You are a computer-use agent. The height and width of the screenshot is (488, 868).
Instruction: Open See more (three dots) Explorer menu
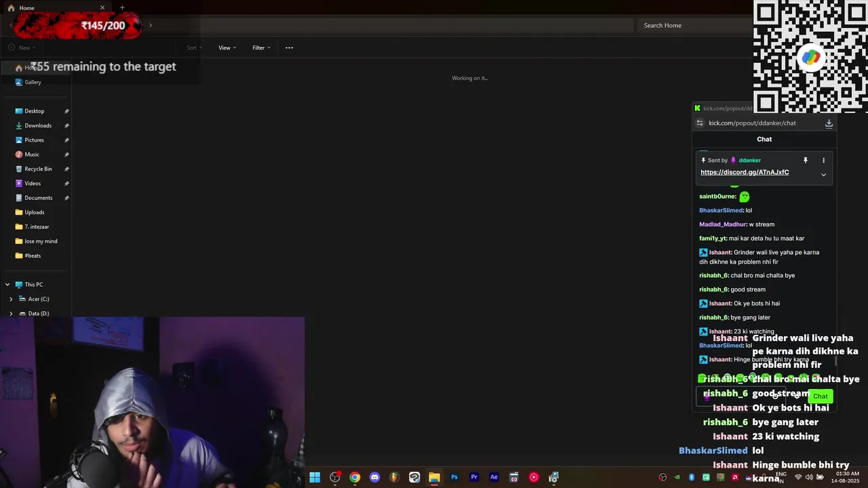click(290, 47)
